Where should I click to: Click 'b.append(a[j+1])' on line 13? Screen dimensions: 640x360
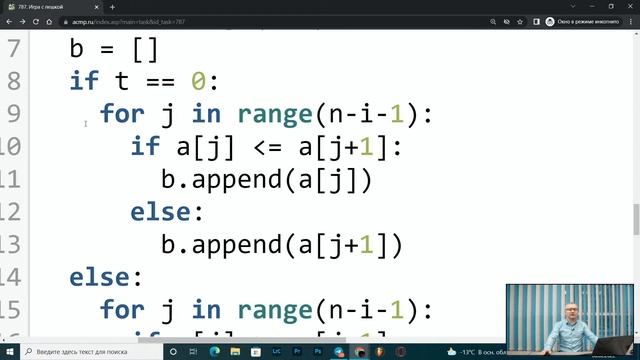(x=282, y=244)
